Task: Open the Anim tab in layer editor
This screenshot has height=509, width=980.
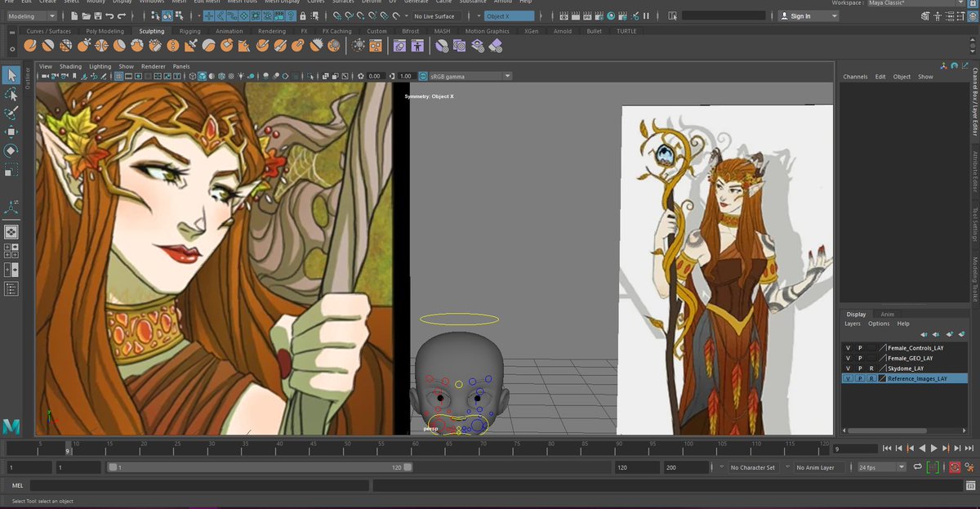Action: 887,314
